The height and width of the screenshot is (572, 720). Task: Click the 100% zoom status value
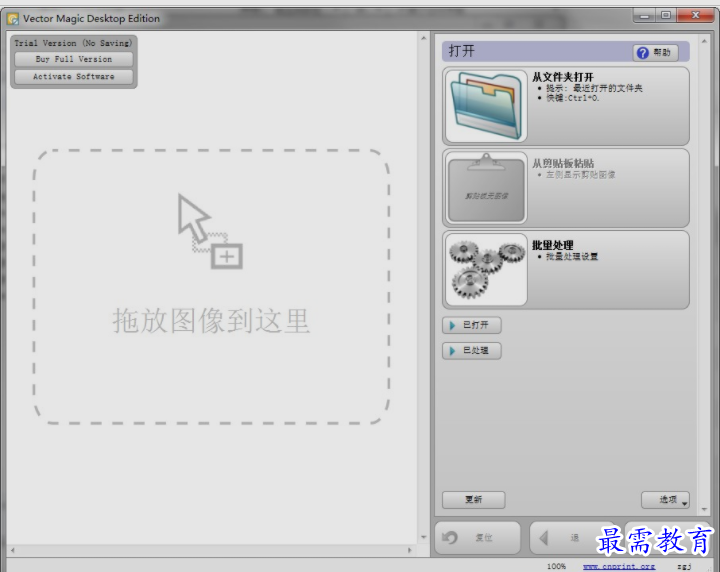point(556,566)
